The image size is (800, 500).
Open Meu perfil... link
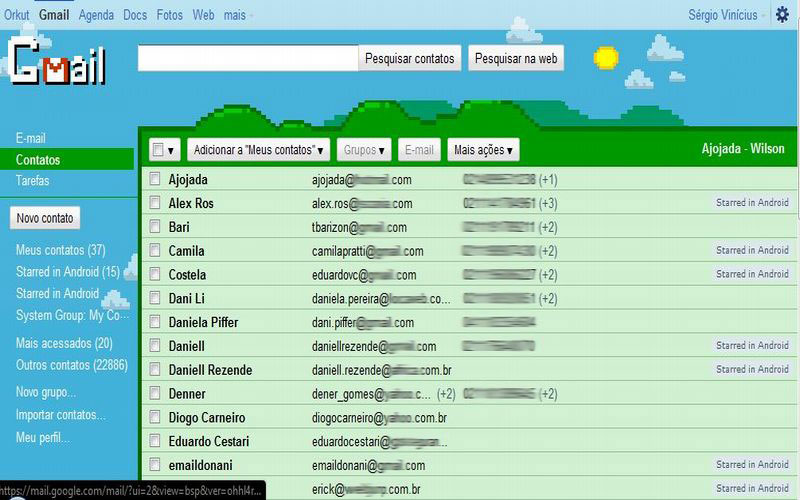43,438
